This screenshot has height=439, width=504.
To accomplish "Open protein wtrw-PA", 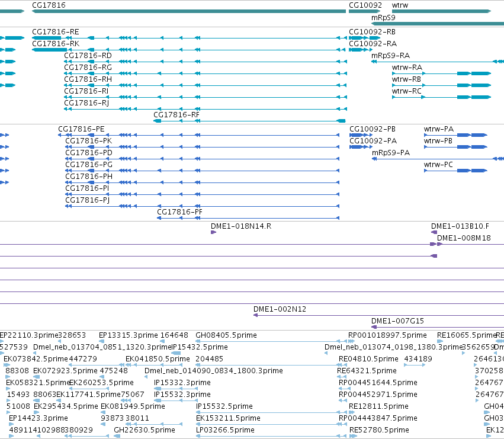I will pos(439,129).
